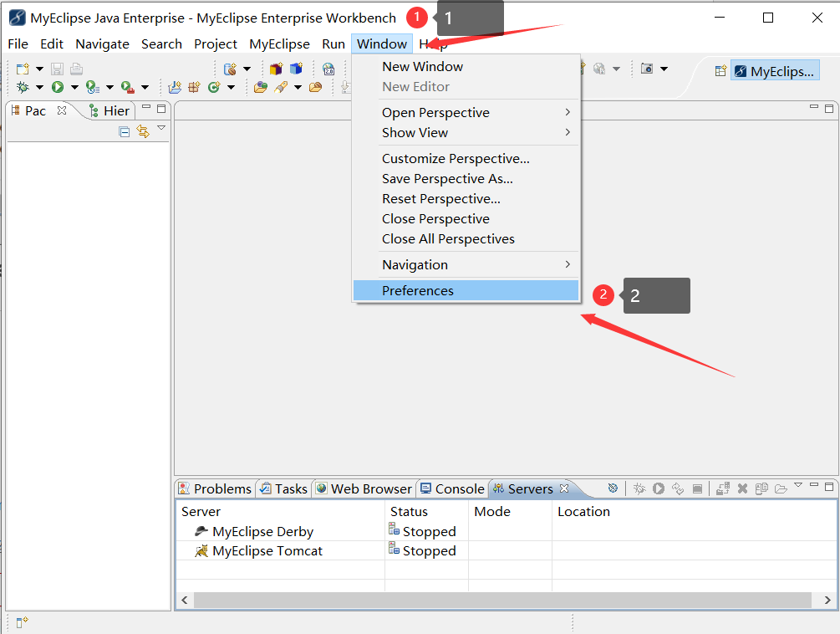
Task: Click the New Java Package icon
Action: [x=194, y=87]
